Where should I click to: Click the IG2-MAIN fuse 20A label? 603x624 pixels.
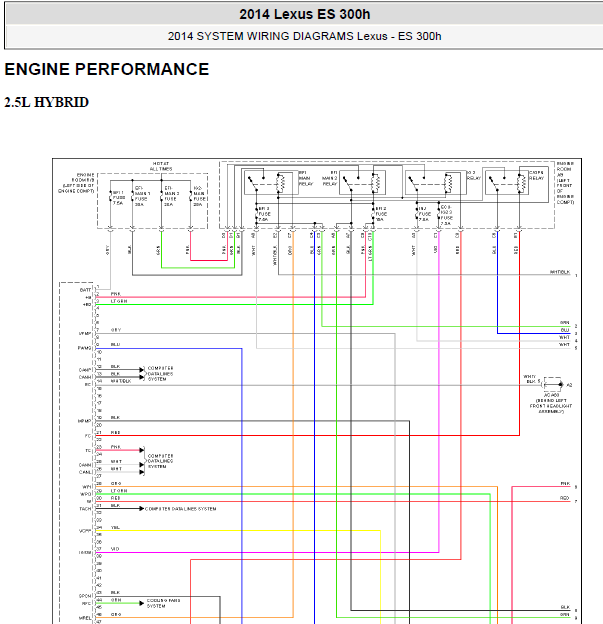(x=199, y=196)
